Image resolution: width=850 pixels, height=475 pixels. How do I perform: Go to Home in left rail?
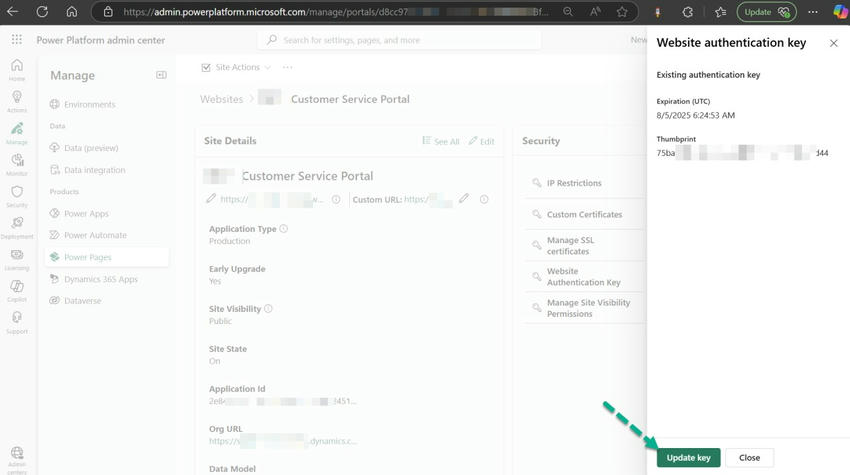pos(17,70)
